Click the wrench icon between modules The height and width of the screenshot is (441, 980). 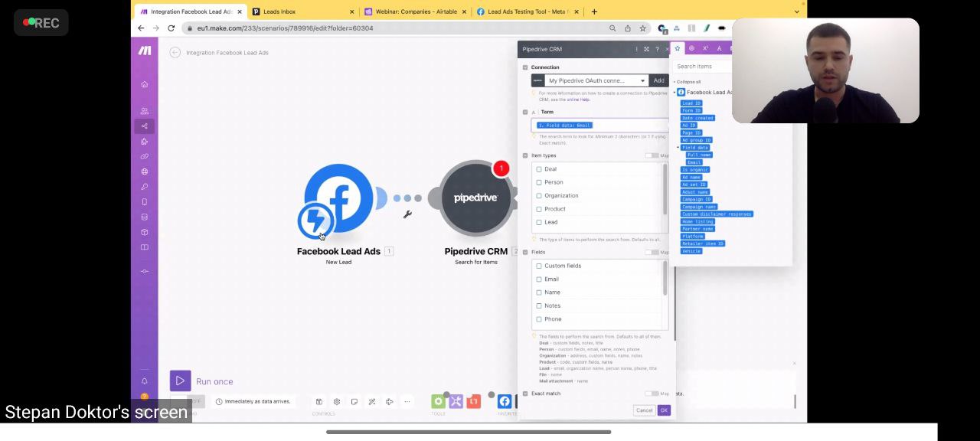point(407,214)
